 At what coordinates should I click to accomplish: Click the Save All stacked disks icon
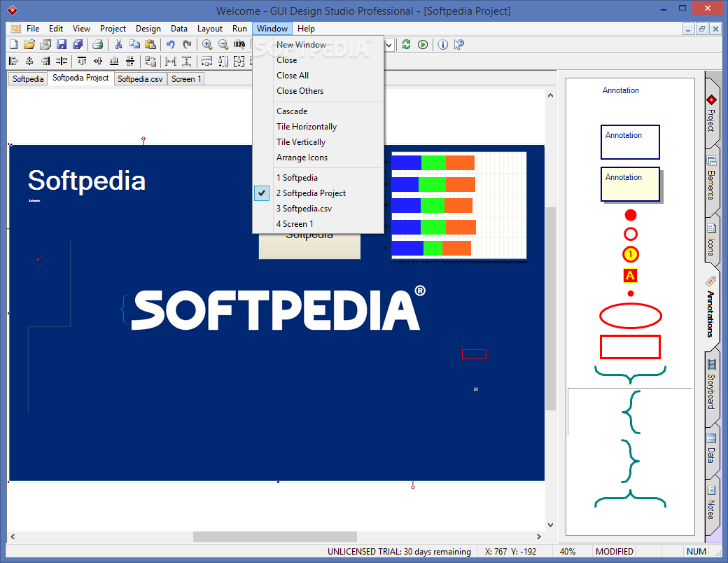coord(78,45)
